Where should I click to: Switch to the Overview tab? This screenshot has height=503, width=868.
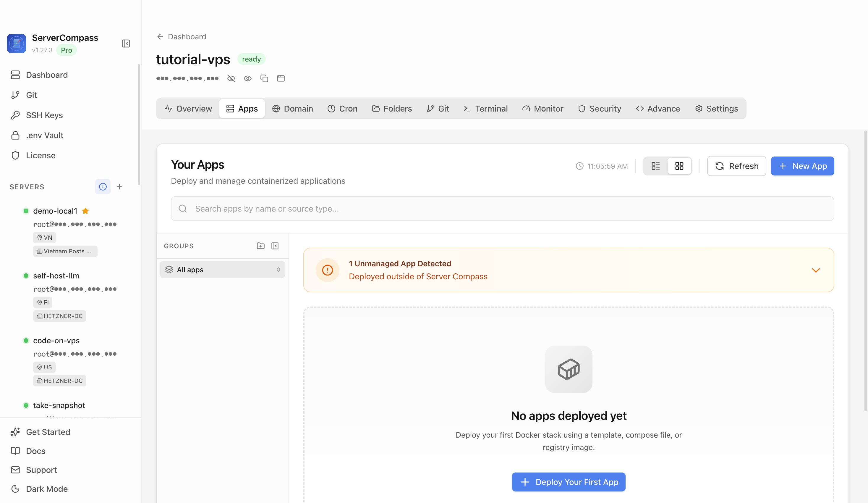pyautogui.click(x=188, y=109)
